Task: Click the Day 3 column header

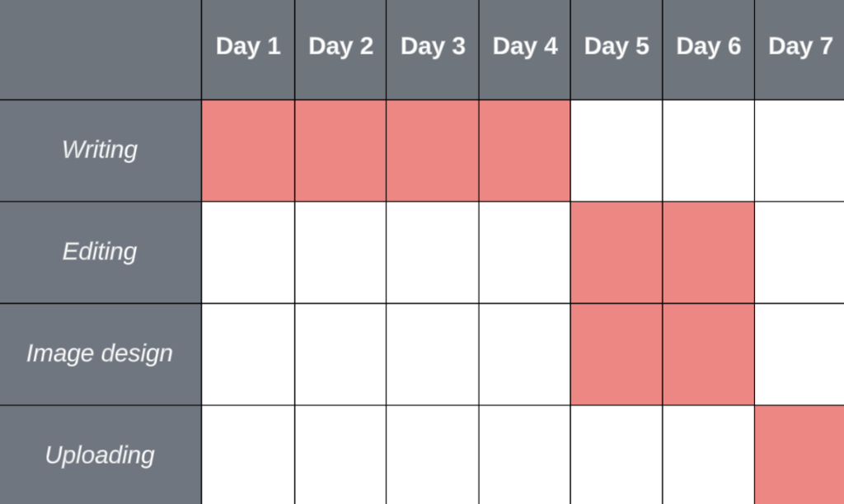Action: (x=433, y=48)
